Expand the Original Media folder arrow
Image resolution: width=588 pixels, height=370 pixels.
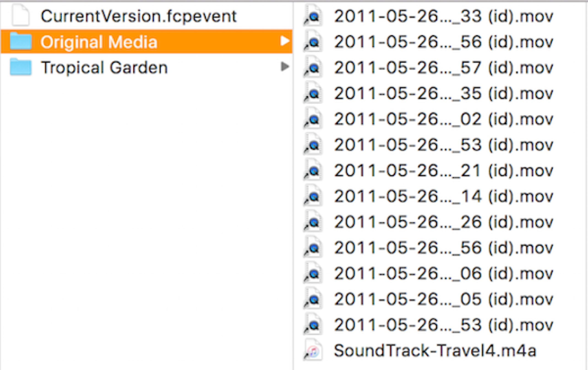tap(284, 41)
